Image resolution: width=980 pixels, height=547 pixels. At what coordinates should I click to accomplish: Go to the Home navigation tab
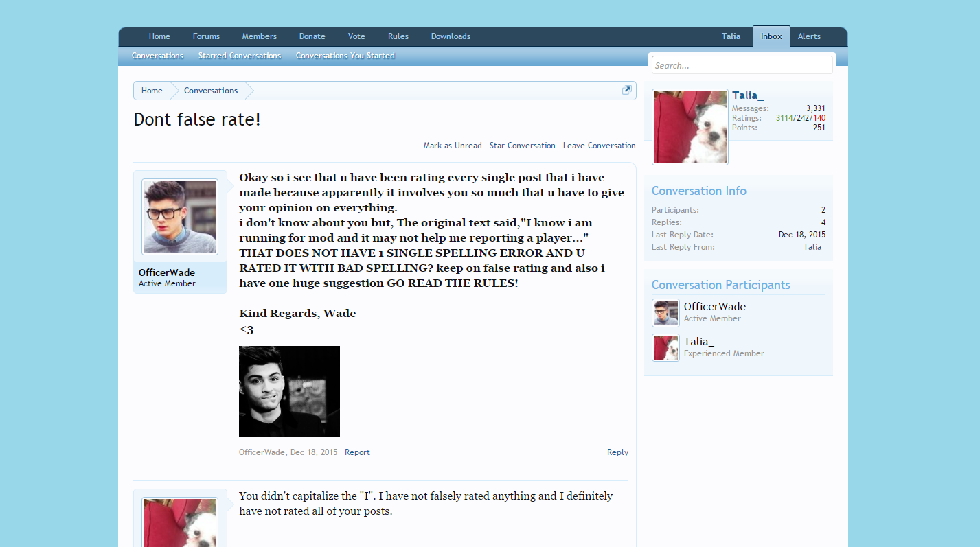pyautogui.click(x=159, y=36)
